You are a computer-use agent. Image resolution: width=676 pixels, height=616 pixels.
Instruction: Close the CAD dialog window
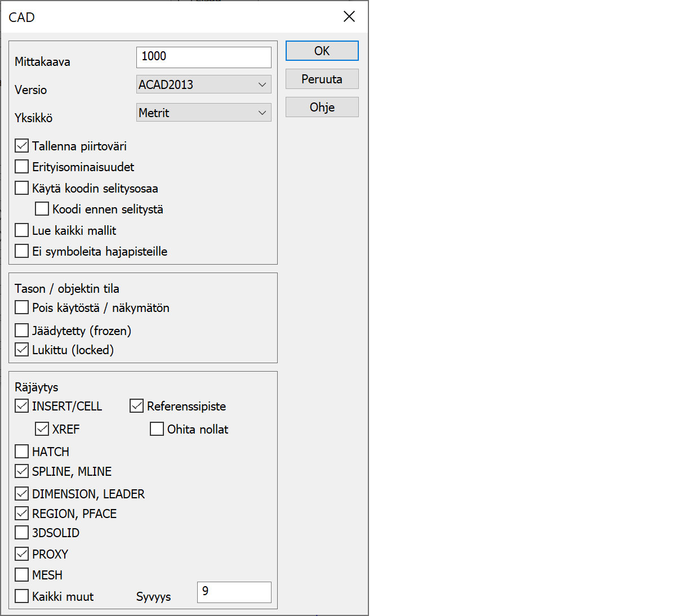349,17
